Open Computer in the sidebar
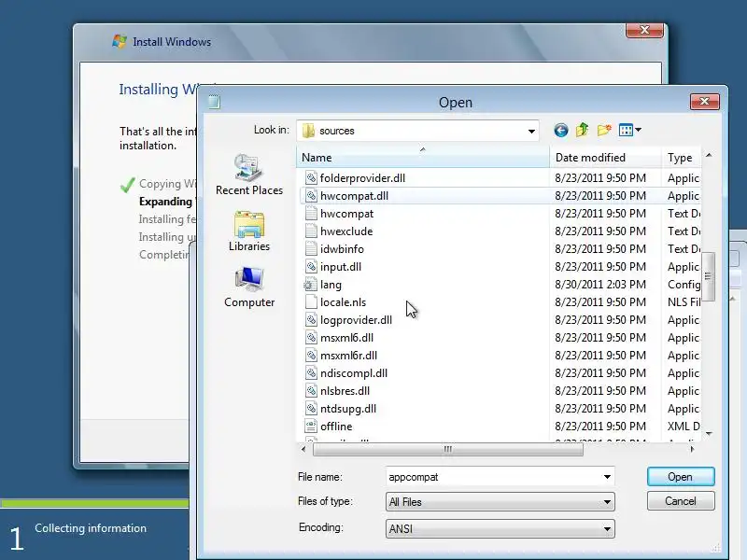Viewport: 747px width, 560px height. (x=249, y=287)
